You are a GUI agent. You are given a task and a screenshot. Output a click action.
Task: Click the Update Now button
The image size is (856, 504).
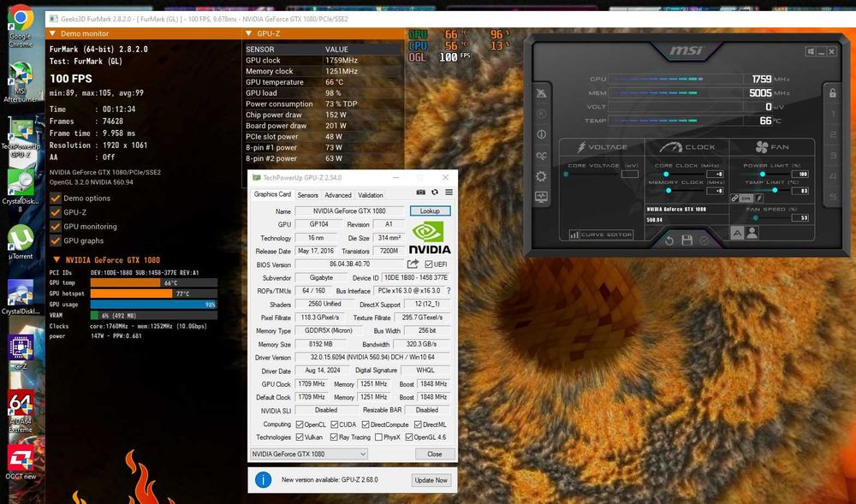[431, 480]
